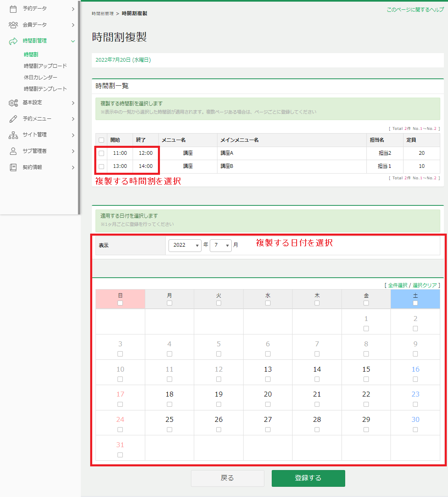This screenshot has height=497, width=448.
Task: Expand the 会員データ menu chevron
Action: tap(73, 25)
